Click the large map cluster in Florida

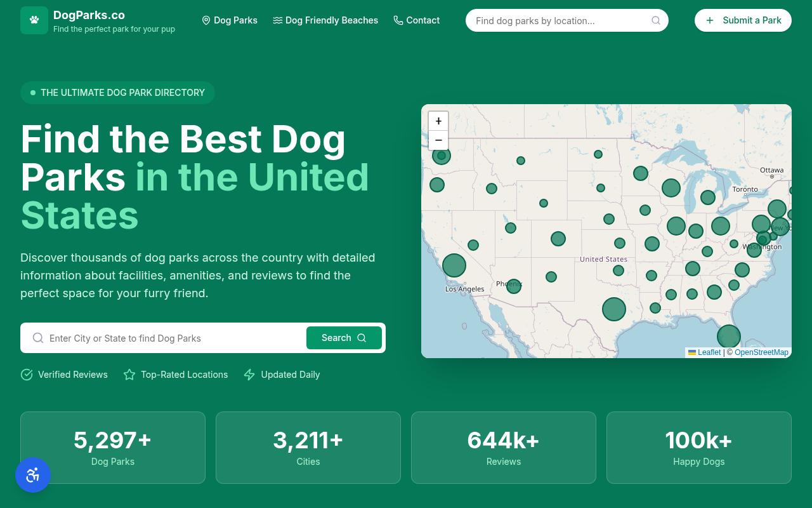(729, 337)
